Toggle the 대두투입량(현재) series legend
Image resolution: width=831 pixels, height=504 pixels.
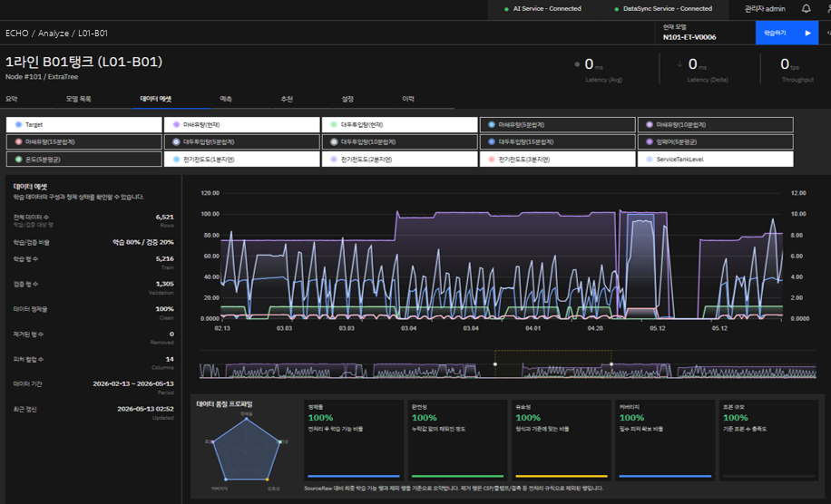coord(399,124)
